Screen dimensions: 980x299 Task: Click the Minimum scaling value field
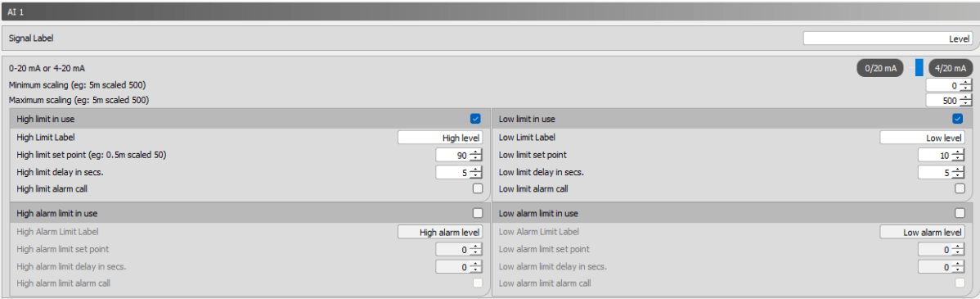point(942,85)
